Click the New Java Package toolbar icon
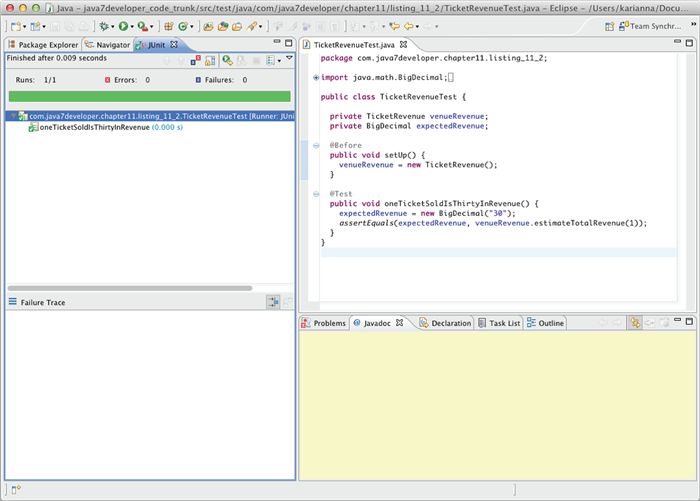This screenshot has width=700, height=501. 169,26
